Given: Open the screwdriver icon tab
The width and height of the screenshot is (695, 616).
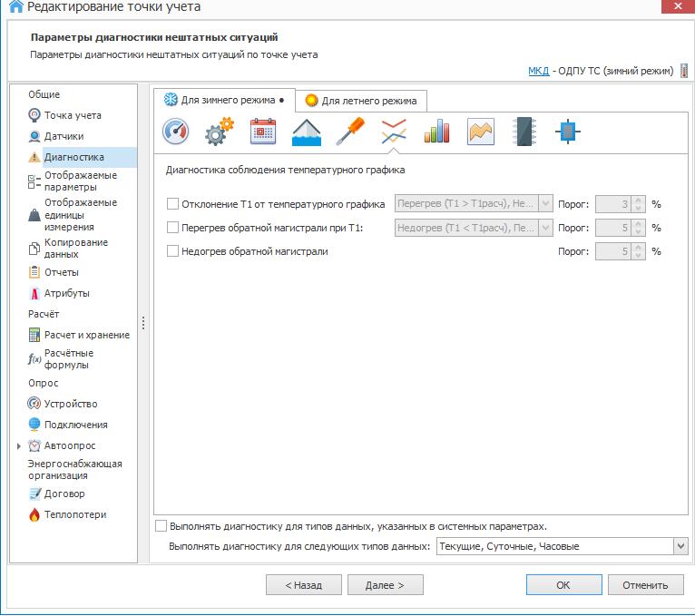Looking at the screenshot, I should pyautogui.click(x=350, y=132).
